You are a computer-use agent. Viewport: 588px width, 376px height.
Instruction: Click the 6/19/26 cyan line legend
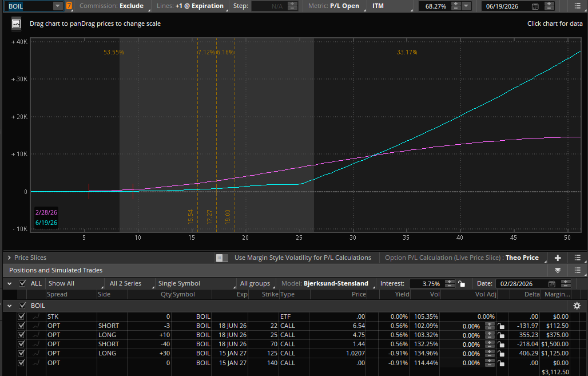tap(46, 223)
